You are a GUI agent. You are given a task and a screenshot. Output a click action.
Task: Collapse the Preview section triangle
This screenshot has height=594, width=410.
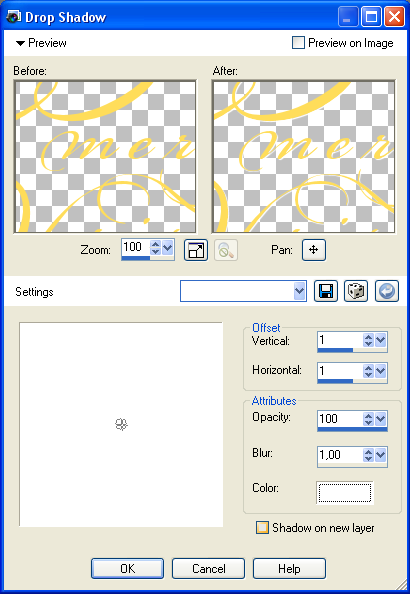pos(20,43)
